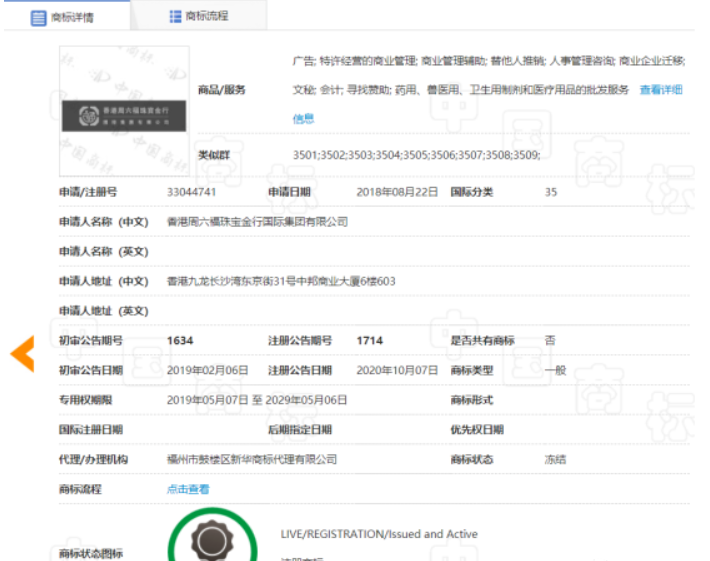Click the 优先权日期 label
Image resolution: width=710 pixels, height=561 pixels.
click(x=477, y=430)
